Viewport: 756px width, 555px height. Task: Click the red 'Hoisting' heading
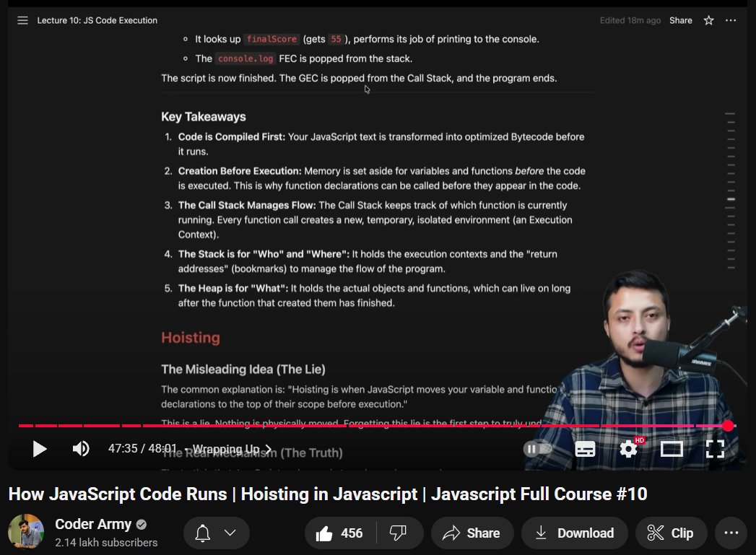point(191,337)
